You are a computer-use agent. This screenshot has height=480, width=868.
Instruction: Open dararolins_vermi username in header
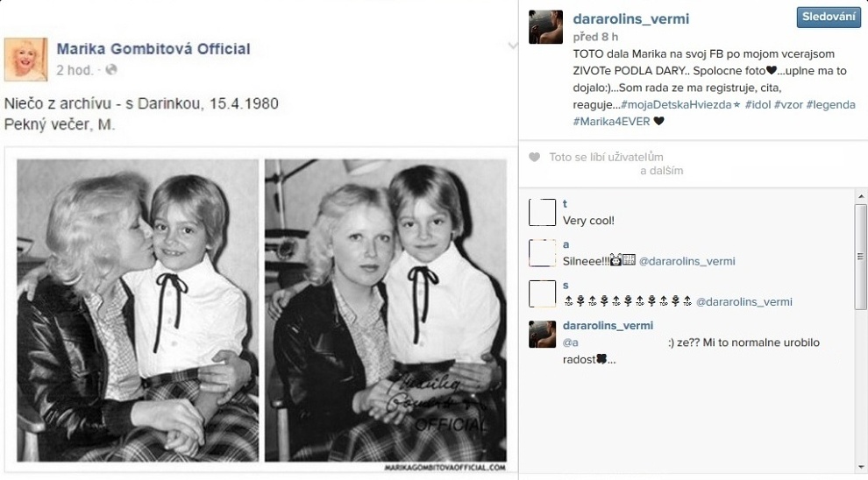(631, 18)
